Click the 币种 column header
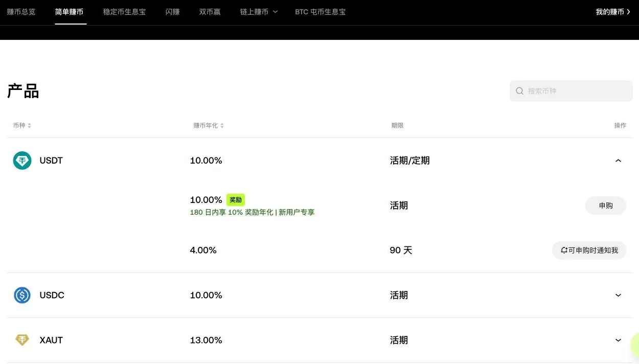 click(x=19, y=126)
